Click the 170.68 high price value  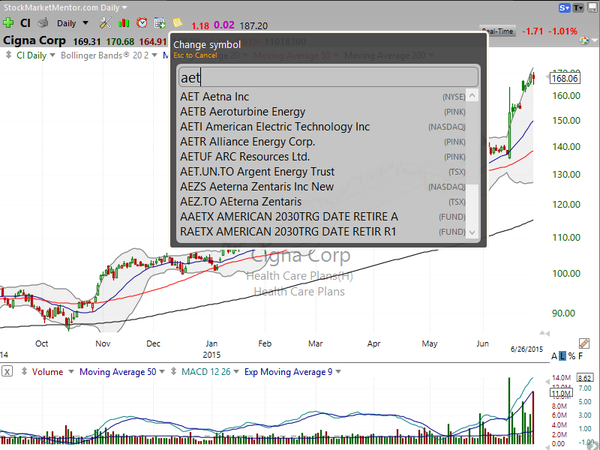pos(120,41)
